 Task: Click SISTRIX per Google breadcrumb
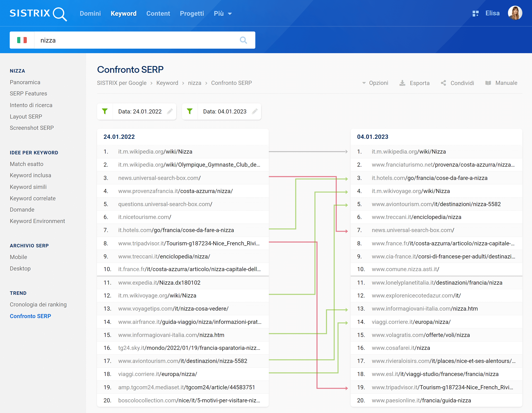(122, 83)
